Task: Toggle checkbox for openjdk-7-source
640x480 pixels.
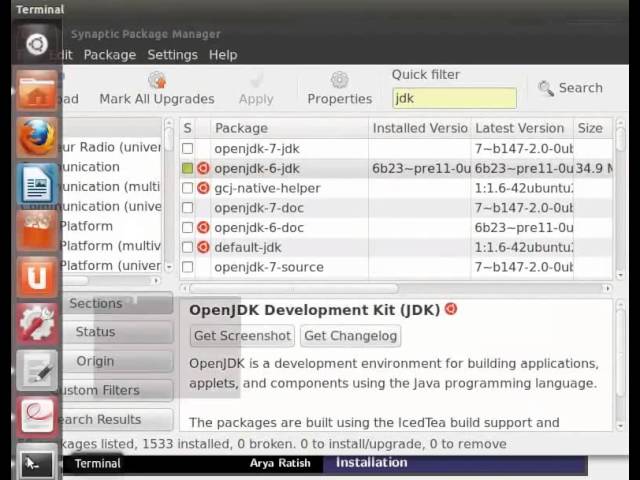Action: (187, 267)
